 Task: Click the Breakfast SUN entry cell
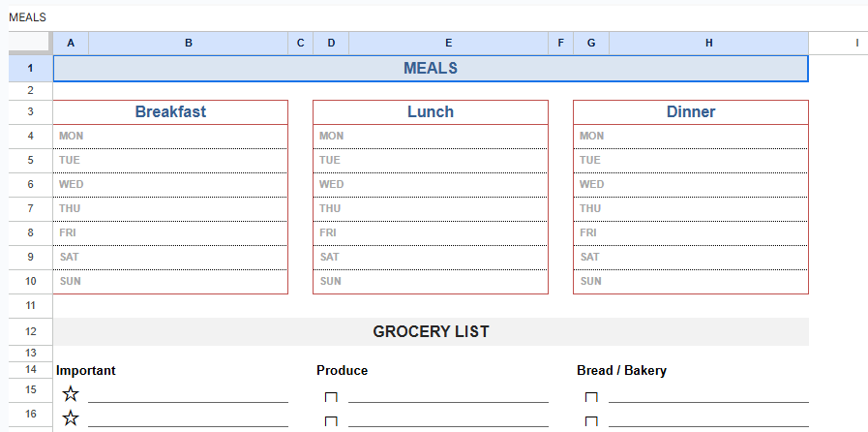[x=188, y=281]
